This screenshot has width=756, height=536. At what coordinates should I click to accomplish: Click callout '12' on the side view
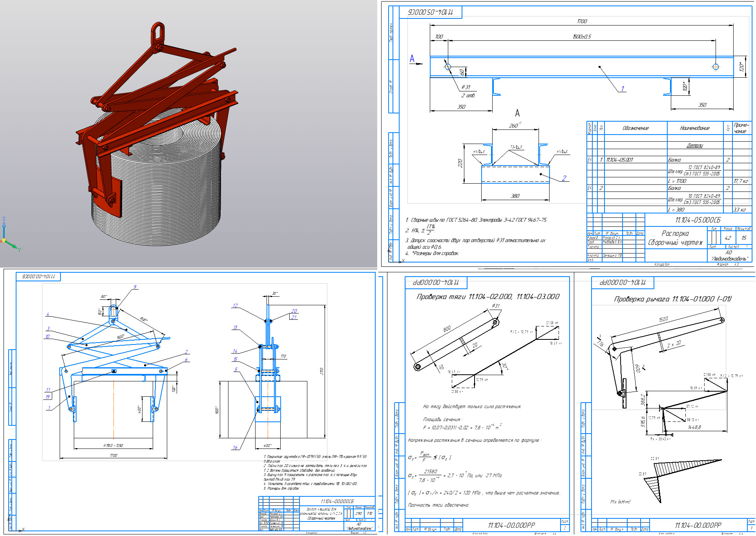pos(235,305)
